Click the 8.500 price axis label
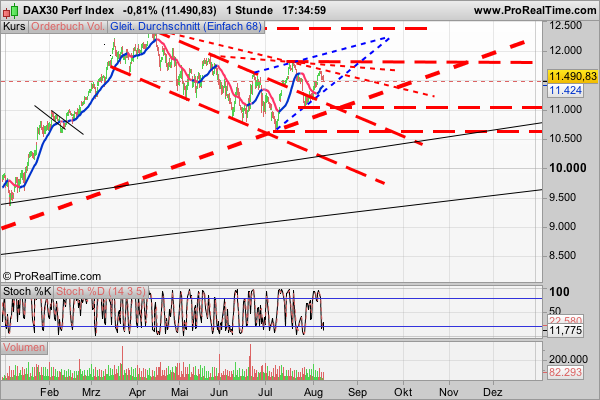This screenshot has width=600, height=400. (562, 255)
